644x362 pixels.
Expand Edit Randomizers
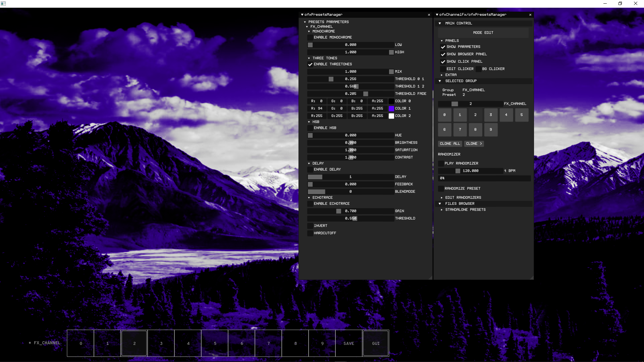point(442,198)
